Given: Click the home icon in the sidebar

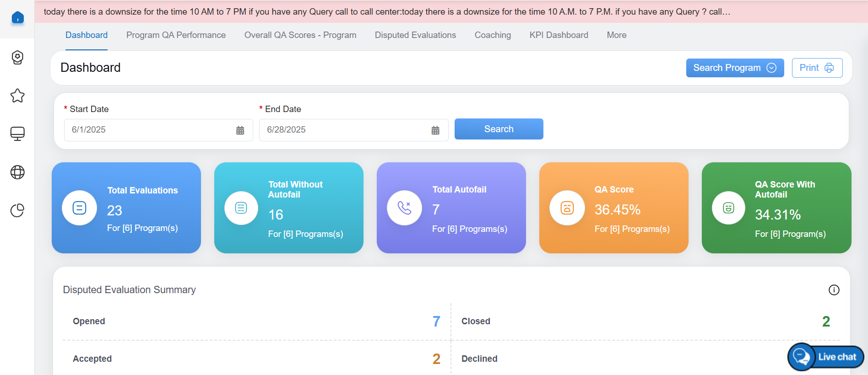Looking at the screenshot, I should [x=17, y=18].
